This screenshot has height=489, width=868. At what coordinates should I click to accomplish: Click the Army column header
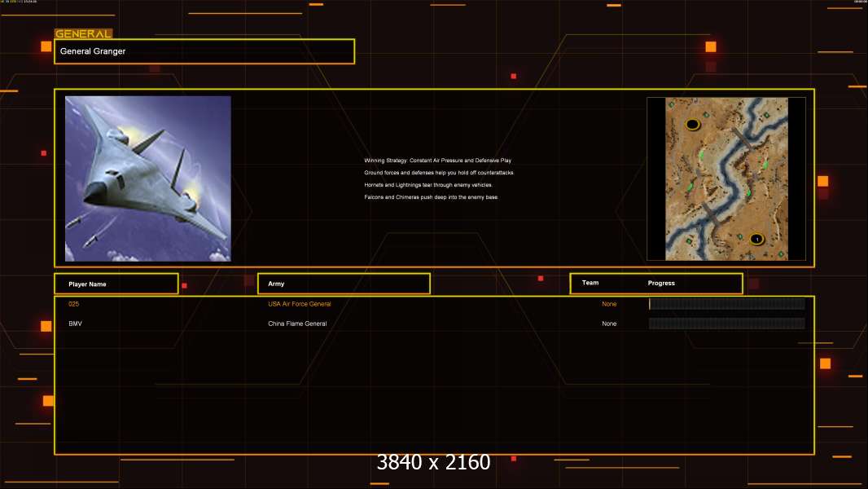click(x=344, y=284)
